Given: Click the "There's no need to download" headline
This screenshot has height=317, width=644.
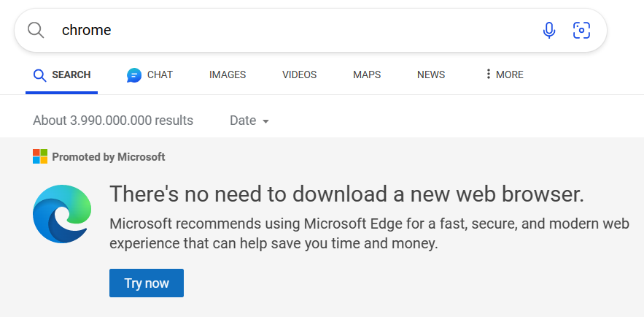Looking at the screenshot, I should [x=346, y=194].
